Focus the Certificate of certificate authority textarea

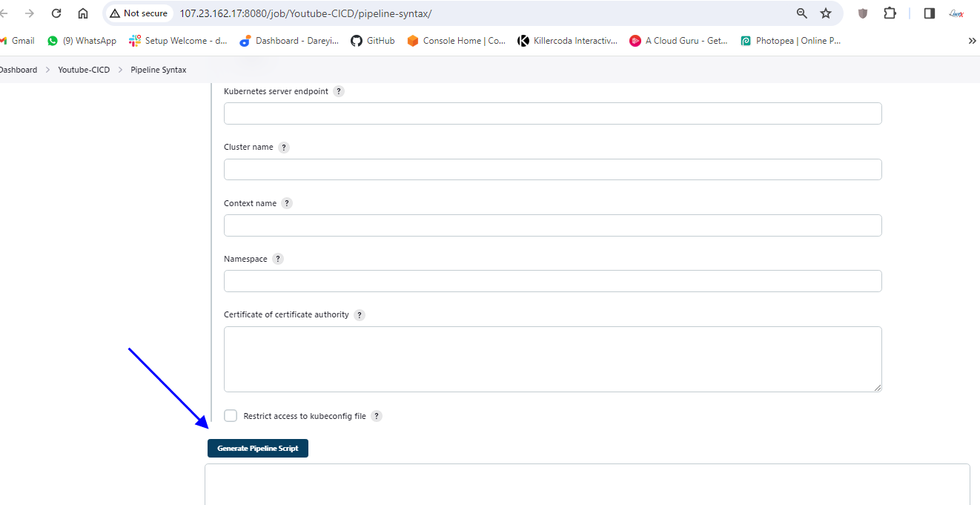pyautogui.click(x=552, y=359)
